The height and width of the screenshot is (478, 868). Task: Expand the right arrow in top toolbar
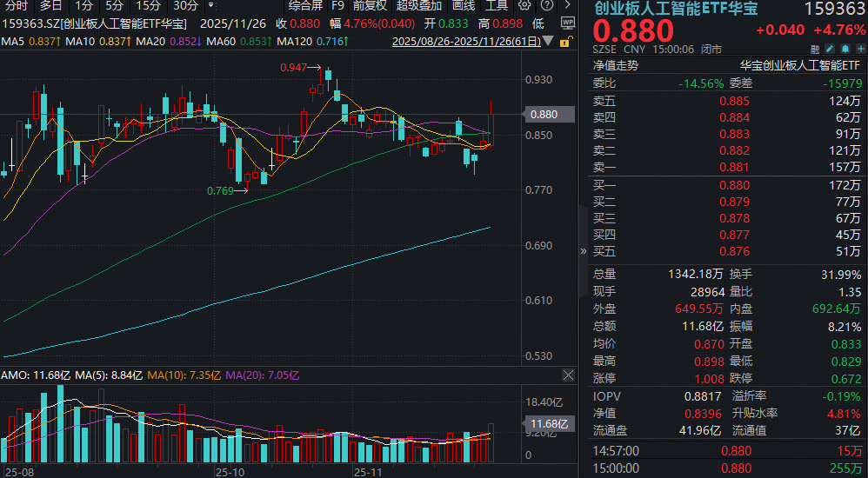(x=568, y=4)
